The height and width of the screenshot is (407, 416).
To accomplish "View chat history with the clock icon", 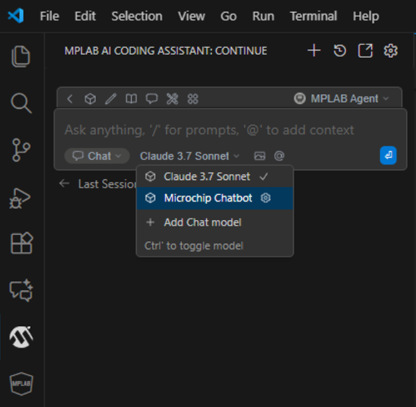I will 340,51.
